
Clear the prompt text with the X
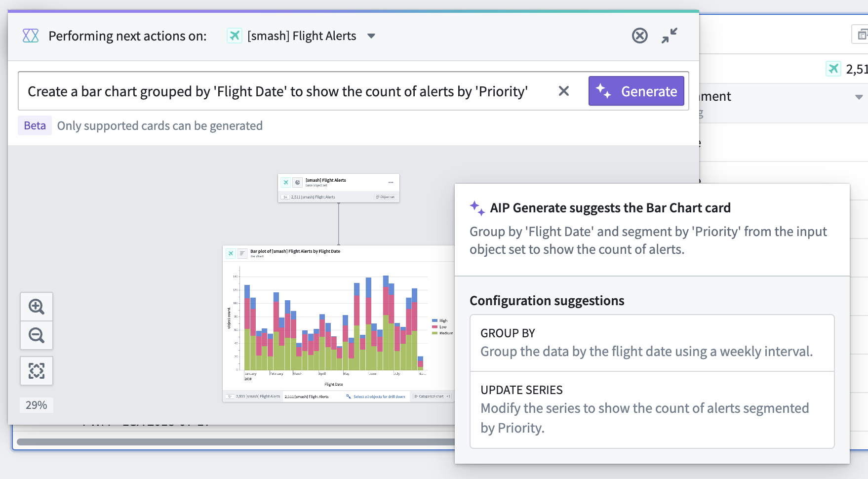tap(564, 91)
